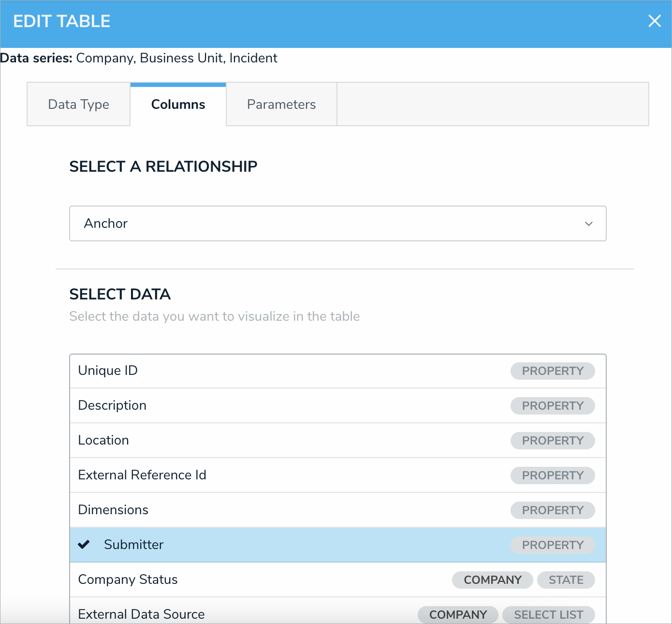This screenshot has width=672, height=624.
Task: Deselect the checked Submitter row
Action: [290, 545]
